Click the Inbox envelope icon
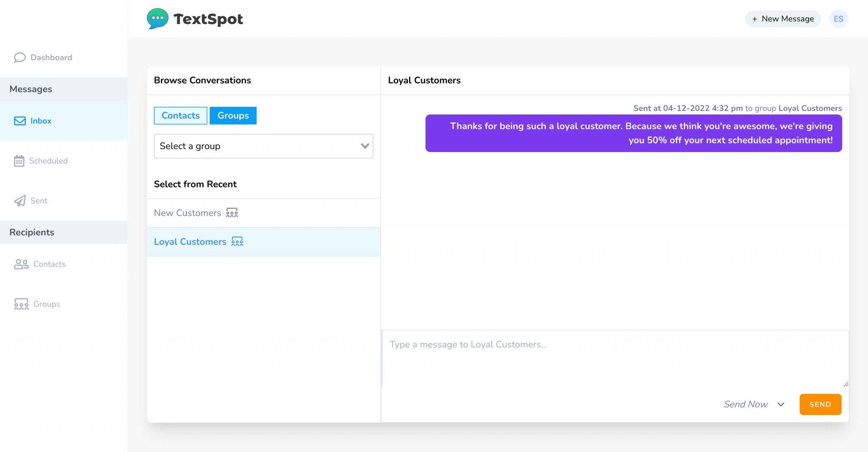This screenshot has width=868, height=452. click(20, 121)
